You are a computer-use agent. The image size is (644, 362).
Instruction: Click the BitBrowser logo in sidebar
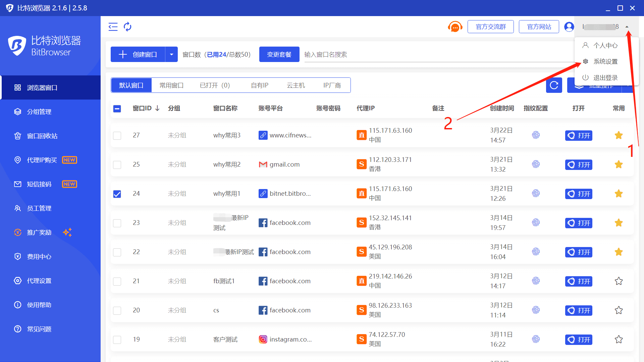17,46
